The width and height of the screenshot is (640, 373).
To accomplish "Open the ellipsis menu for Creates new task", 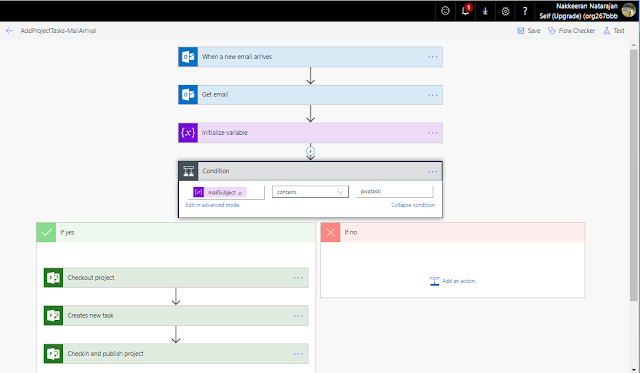I will (x=298, y=316).
